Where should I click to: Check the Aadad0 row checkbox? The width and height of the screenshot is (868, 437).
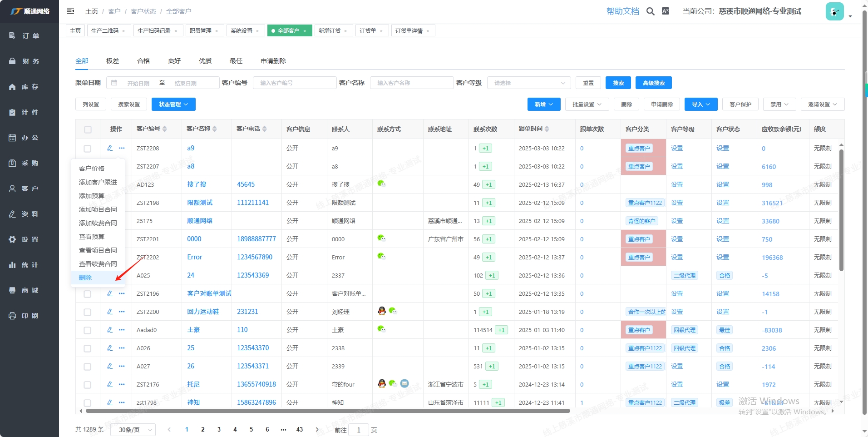[x=88, y=330]
